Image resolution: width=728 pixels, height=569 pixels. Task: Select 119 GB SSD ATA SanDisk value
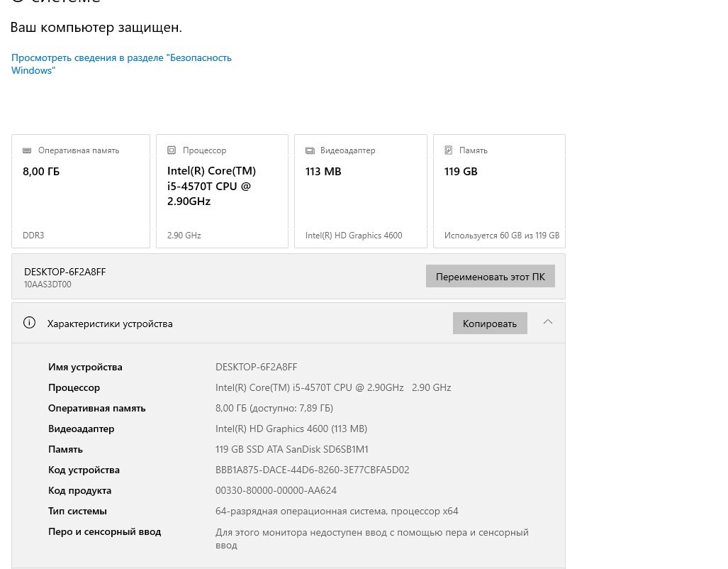pos(291,450)
